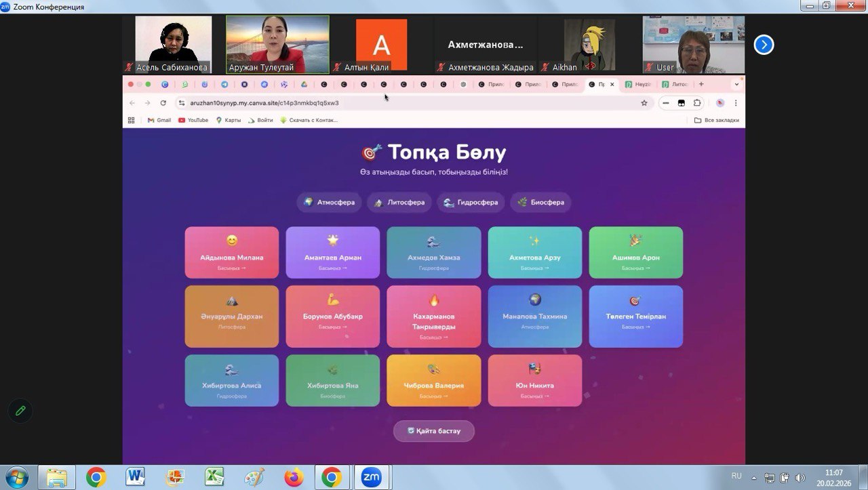
Task: Show next participants with blue arrow
Action: 764,45
